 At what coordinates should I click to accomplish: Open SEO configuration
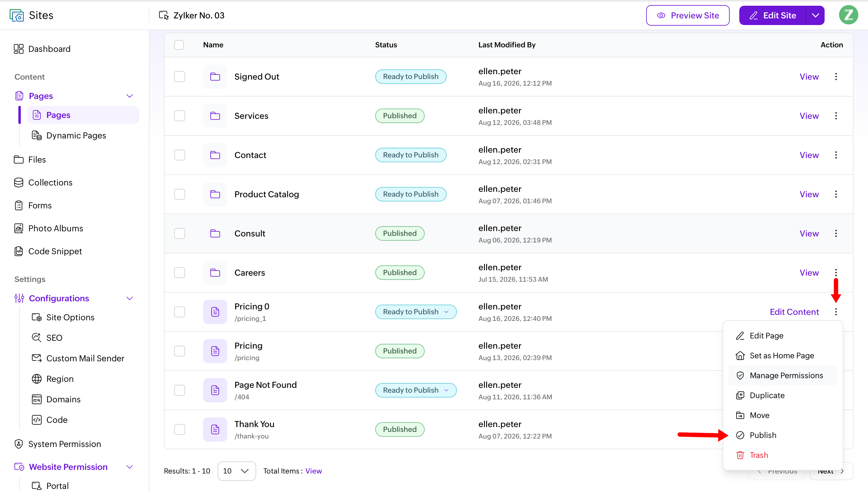[x=47, y=337]
